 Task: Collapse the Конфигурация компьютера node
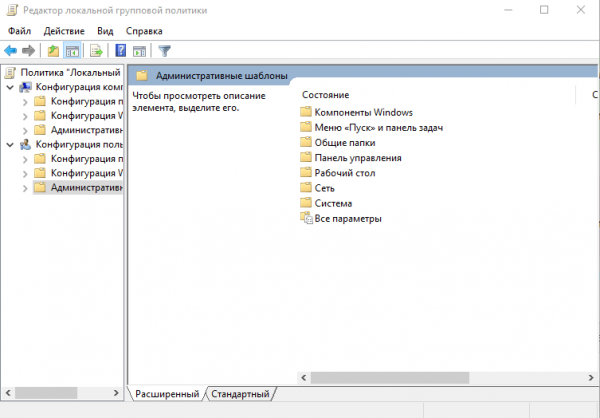click(x=10, y=87)
